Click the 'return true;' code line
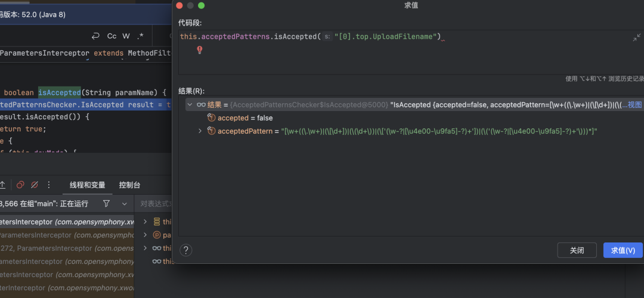The width and height of the screenshot is (644, 298). click(x=23, y=128)
